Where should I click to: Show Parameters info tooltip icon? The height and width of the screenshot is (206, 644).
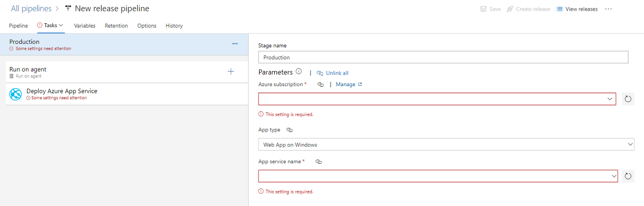298,72
